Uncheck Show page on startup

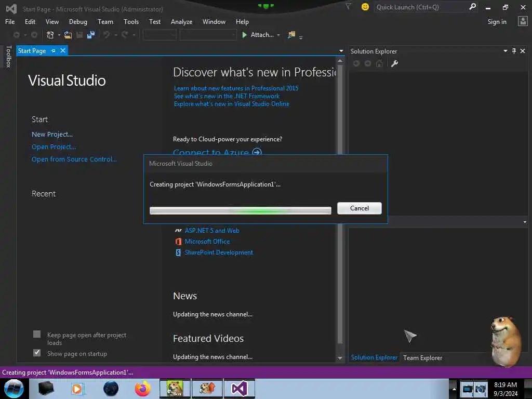pyautogui.click(x=37, y=353)
